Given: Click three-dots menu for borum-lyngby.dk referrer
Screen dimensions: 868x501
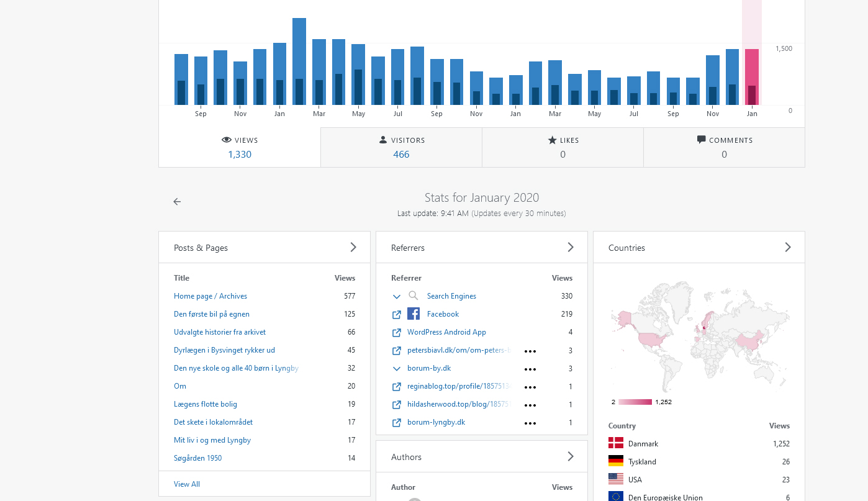Looking at the screenshot, I should point(530,423).
